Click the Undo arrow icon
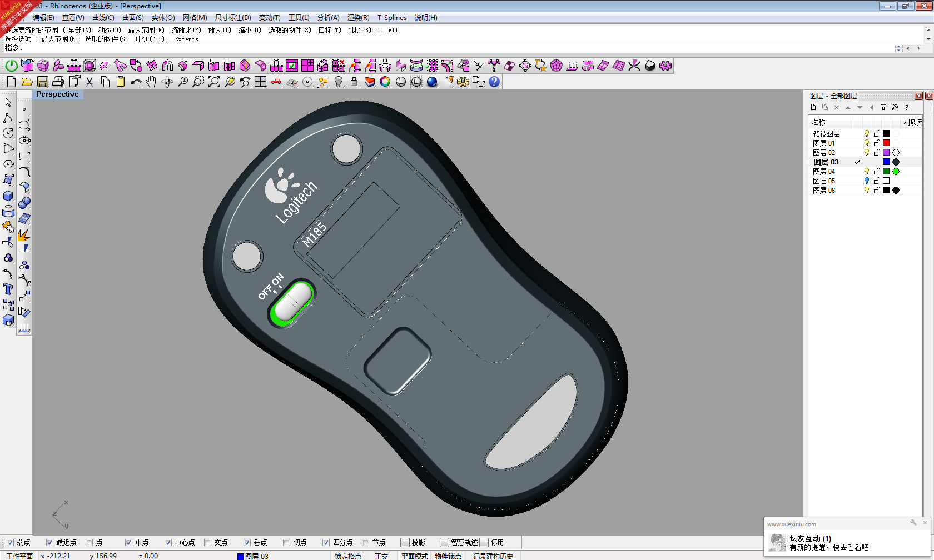This screenshot has width=934, height=560. (x=136, y=82)
